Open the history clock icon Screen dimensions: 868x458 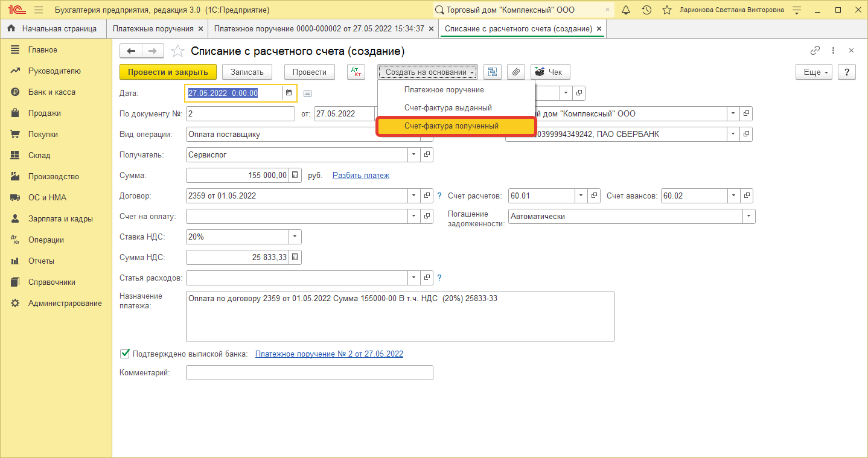[x=646, y=10]
